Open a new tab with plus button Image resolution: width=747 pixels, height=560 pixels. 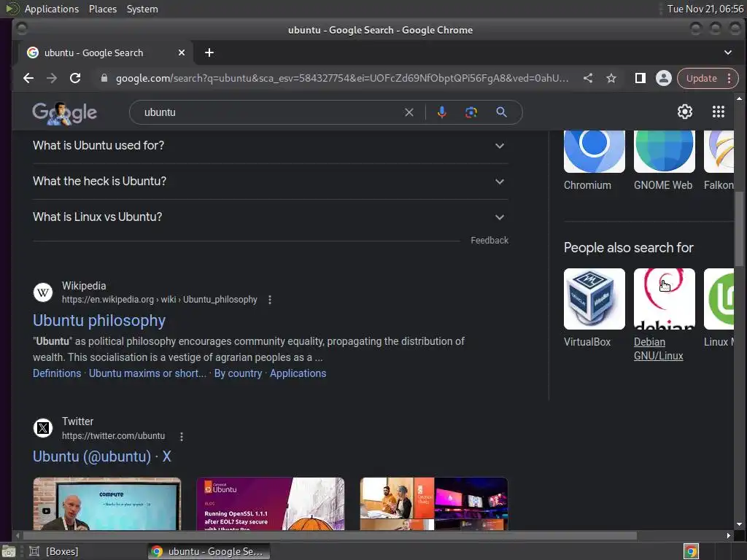click(209, 52)
